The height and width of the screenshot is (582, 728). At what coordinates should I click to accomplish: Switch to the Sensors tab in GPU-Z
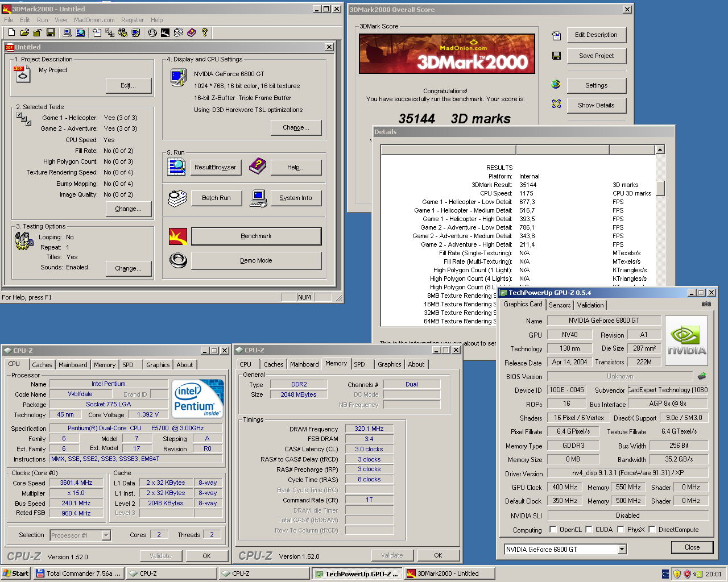tap(560, 305)
